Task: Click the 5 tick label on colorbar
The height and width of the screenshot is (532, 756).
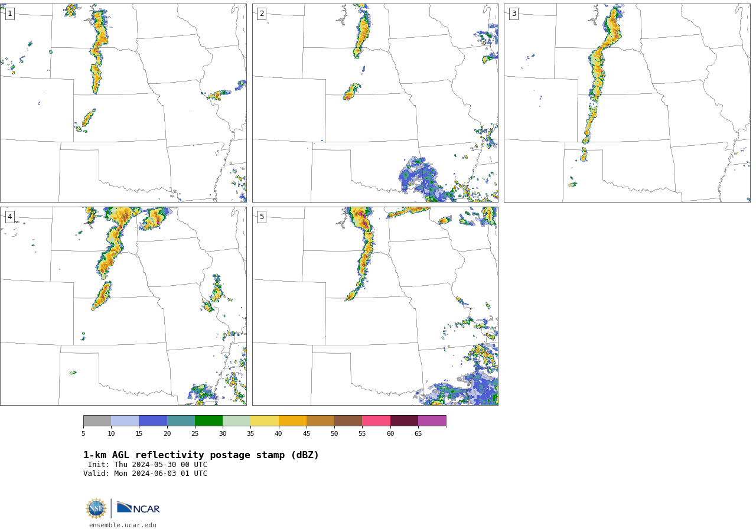Action: coord(83,434)
